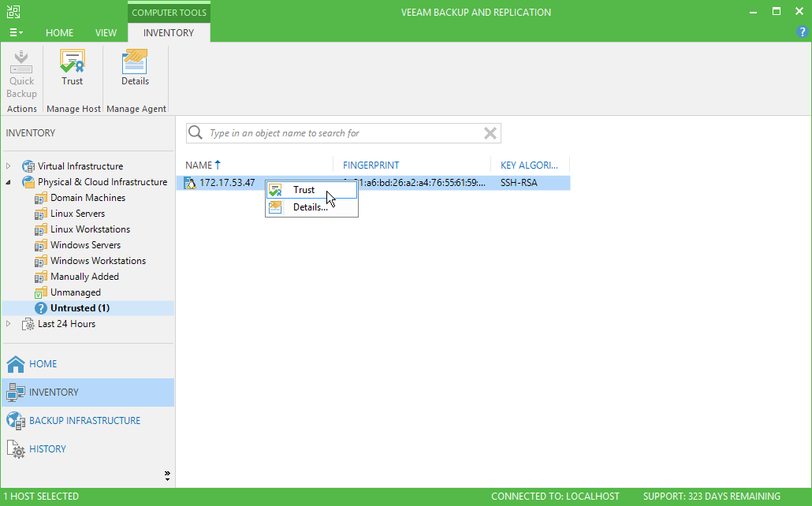Sort by the KEY ALGORI... column header
This screenshot has width=812, height=506.
[529, 166]
